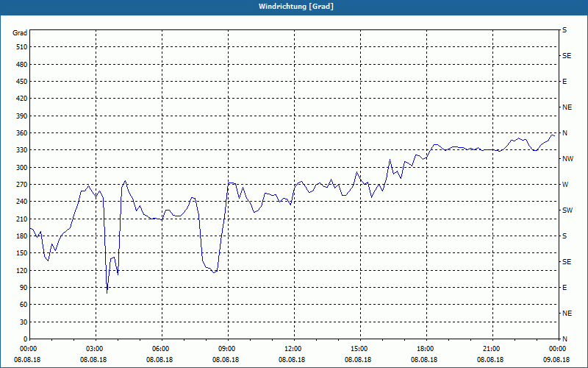
Task: Click the "NW" compass label
Action: tap(567, 159)
